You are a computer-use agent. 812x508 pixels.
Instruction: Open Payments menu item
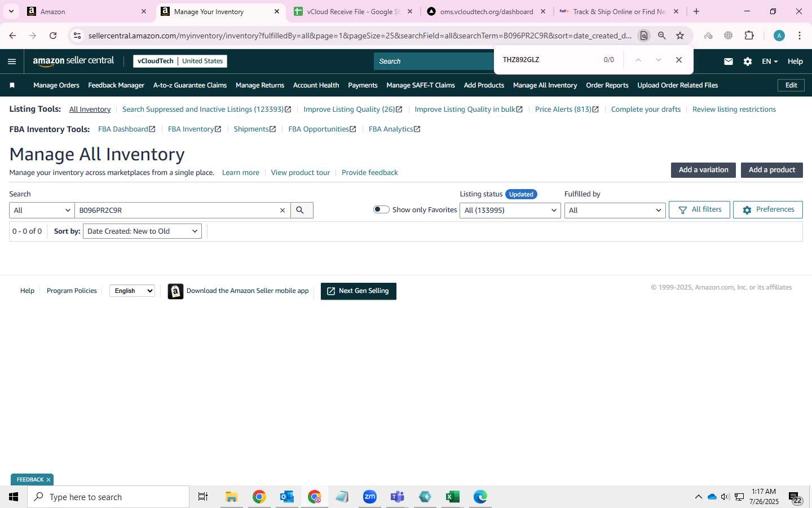click(x=363, y=85)
